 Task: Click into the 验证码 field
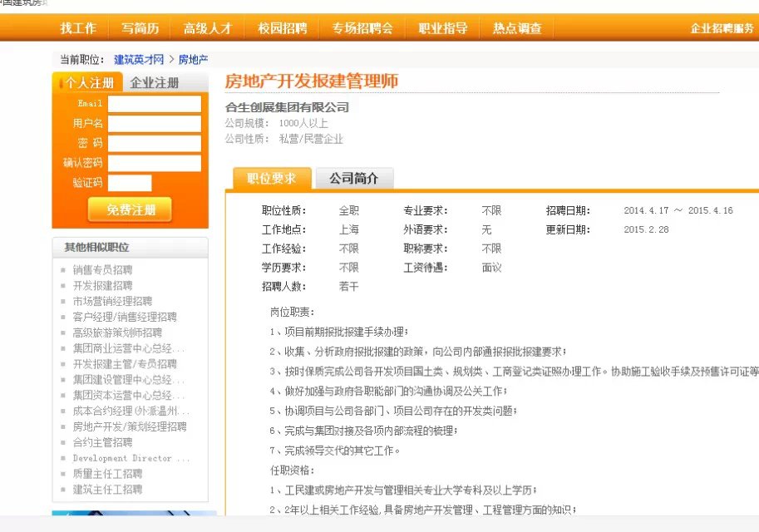point(130,183)
